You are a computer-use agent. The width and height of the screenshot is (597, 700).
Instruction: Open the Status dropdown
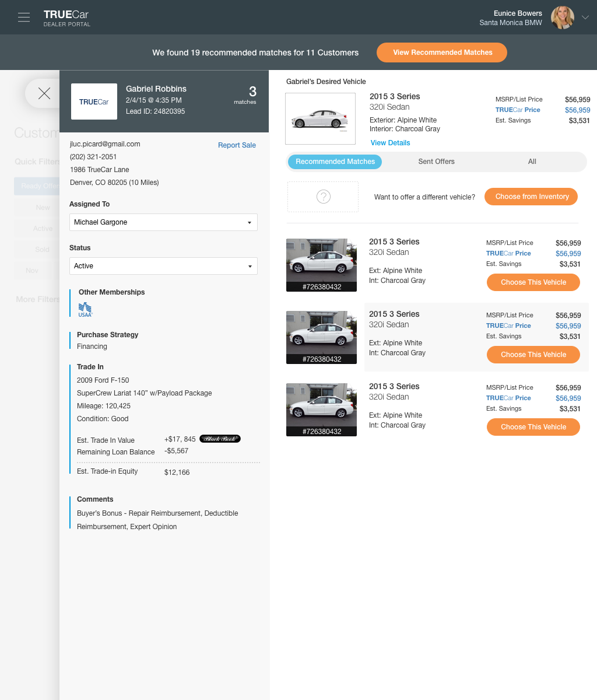click(163, 266)
